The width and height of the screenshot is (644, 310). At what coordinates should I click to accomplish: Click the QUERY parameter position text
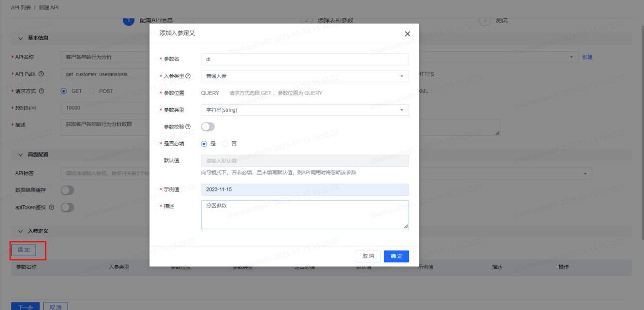point(210,93)
